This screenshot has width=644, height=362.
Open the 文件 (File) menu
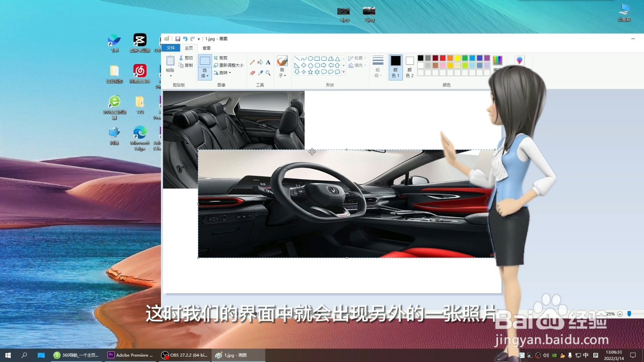coord(171,48)
